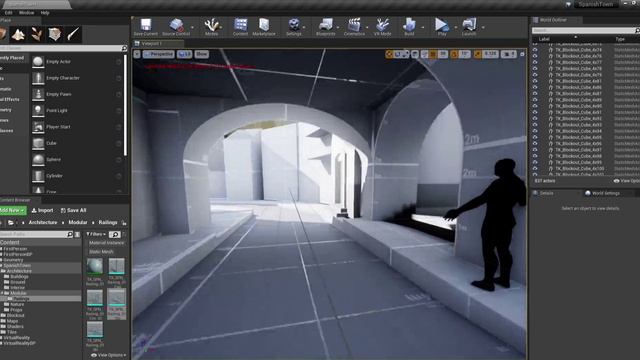
Task: Hide TK_Blockout_Cube_4x81 with its eye icon
Action: pos(535,81)
